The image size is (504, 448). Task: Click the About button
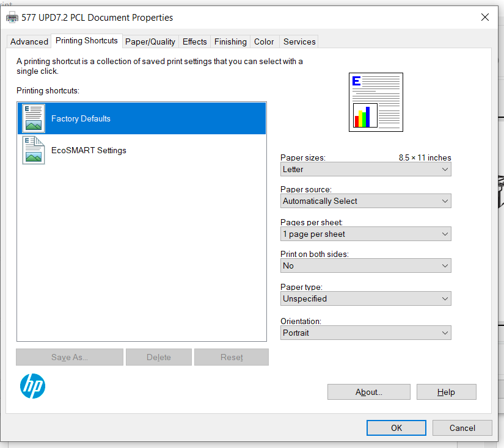point(368,391)
